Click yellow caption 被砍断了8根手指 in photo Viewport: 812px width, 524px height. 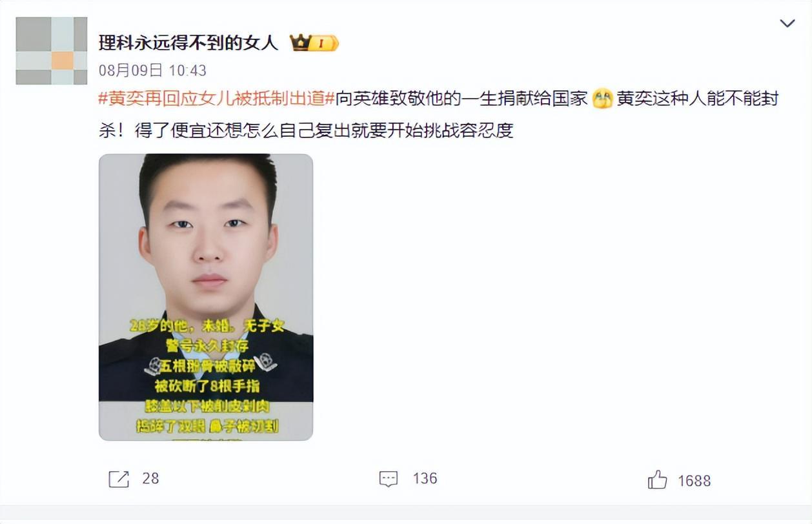click(207, 386)
